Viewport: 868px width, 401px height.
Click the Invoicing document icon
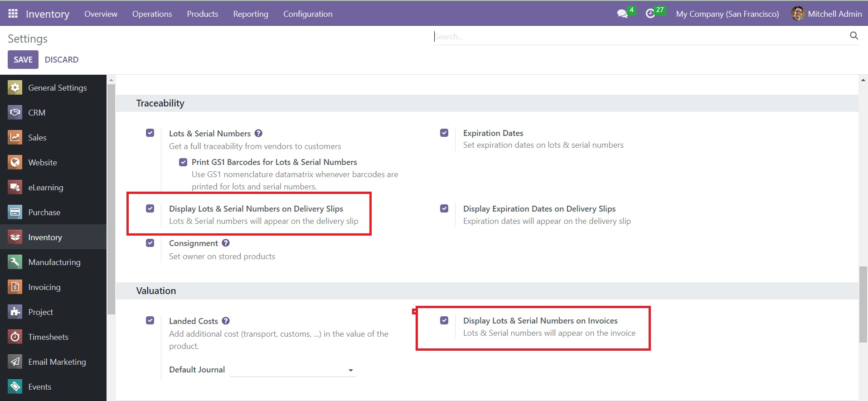pyautogui.click(x=15, y=287)
